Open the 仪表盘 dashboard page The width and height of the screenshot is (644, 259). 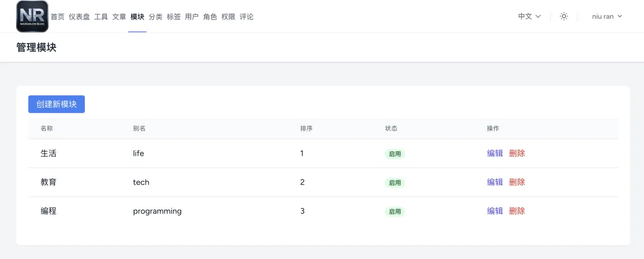(79, 17)
